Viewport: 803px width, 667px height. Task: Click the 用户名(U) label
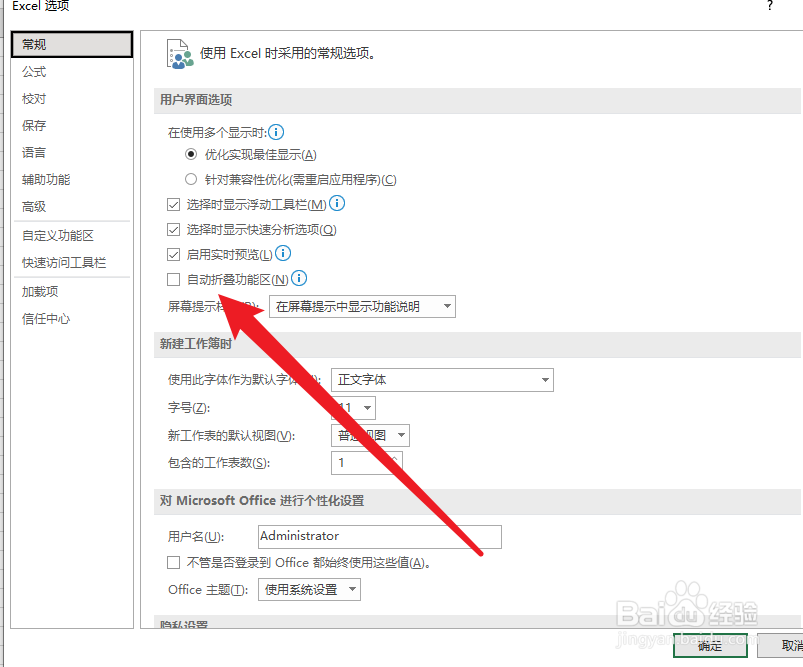pos(196,536)
